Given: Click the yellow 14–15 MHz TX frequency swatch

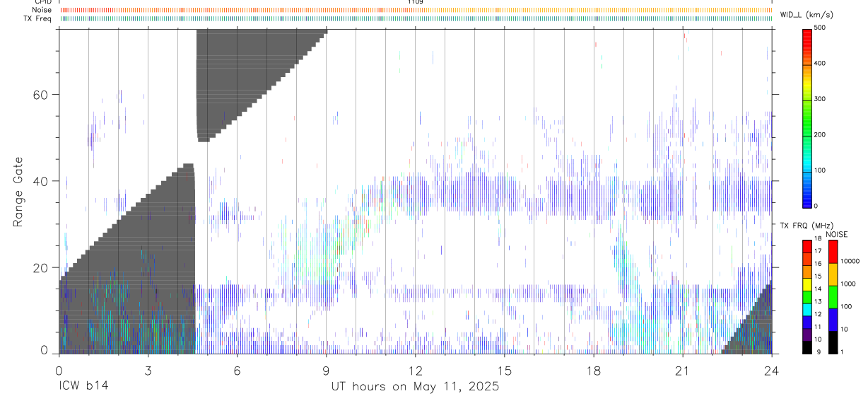Looking at the screenshot, I should point(807,284).
